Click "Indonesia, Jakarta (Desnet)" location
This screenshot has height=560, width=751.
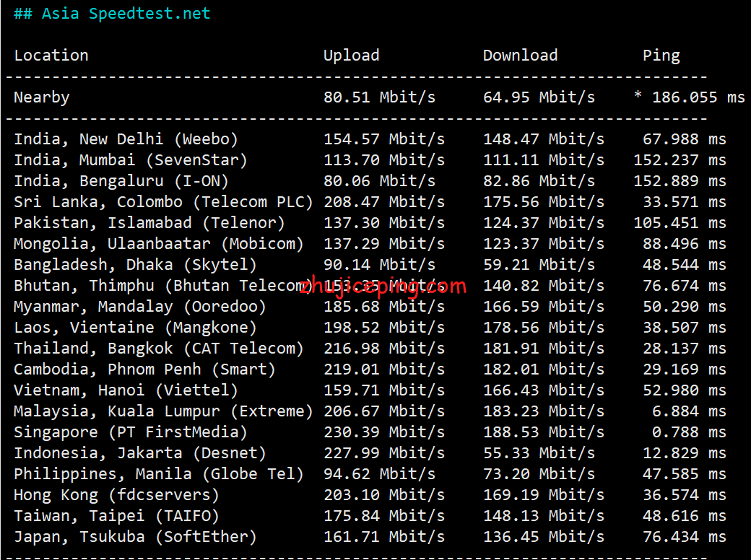[140, 454]
